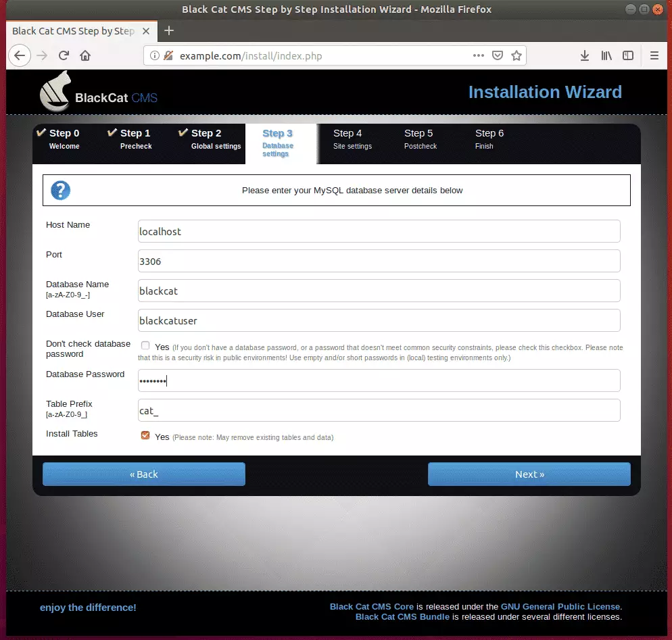Save page to Pocket
Image resolution: width=672 pixels, height=640 pixels.
[497, 55]
